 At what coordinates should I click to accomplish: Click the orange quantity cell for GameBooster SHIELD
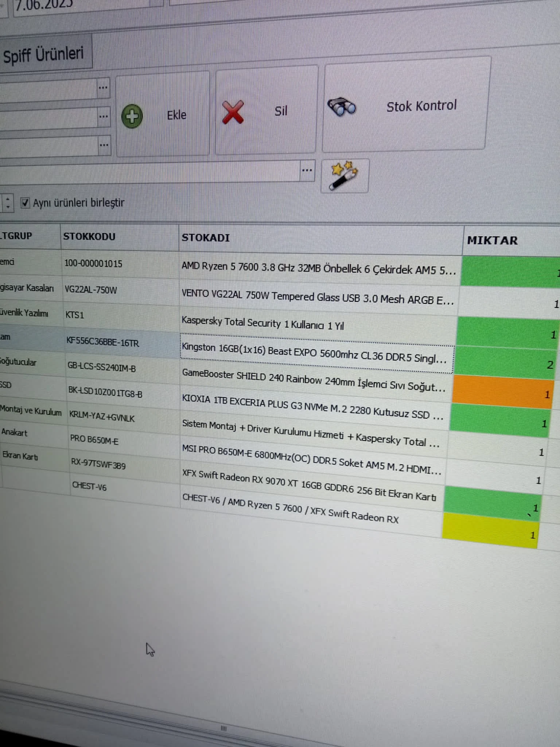point(503,392)
